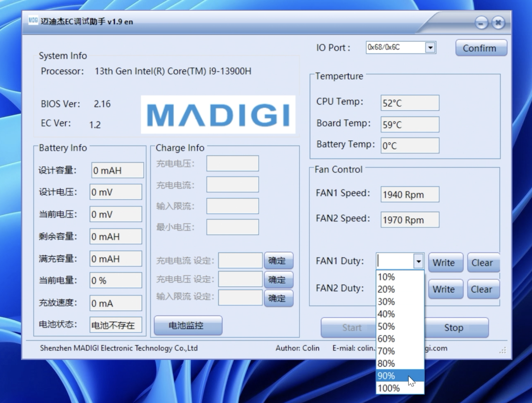
Task: Close the EC debug assistant window
Action: point(498,23)
